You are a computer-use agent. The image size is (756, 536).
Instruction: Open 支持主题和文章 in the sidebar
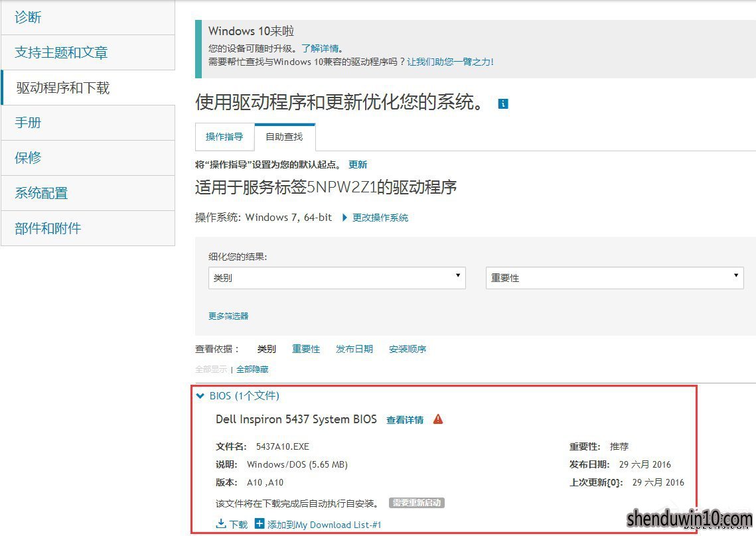tap(88, 52)
